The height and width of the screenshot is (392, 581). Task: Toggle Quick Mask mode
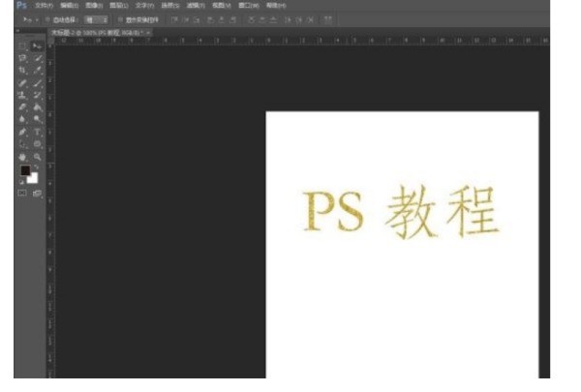click(23, 194)
